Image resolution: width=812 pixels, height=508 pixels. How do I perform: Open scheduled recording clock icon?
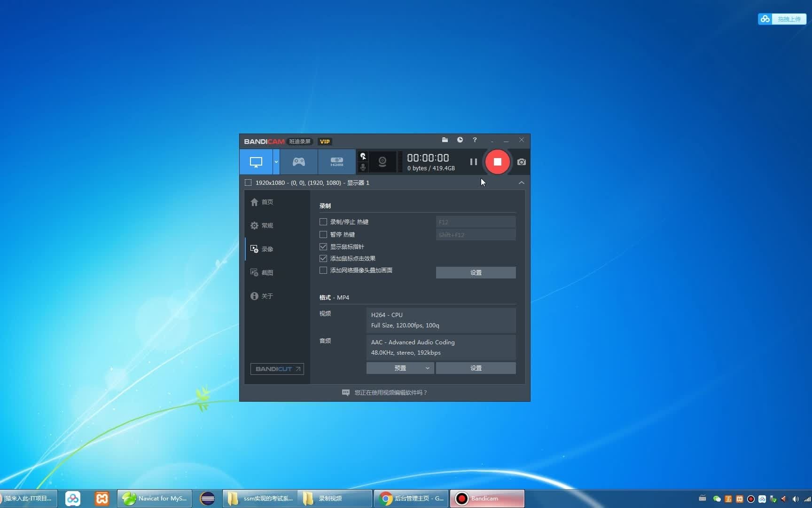(x=460, y=140)
